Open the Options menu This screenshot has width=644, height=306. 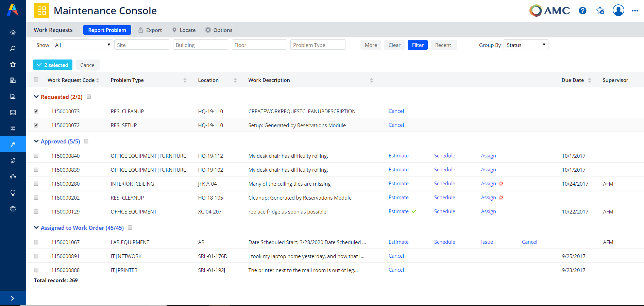coord(219,30)
